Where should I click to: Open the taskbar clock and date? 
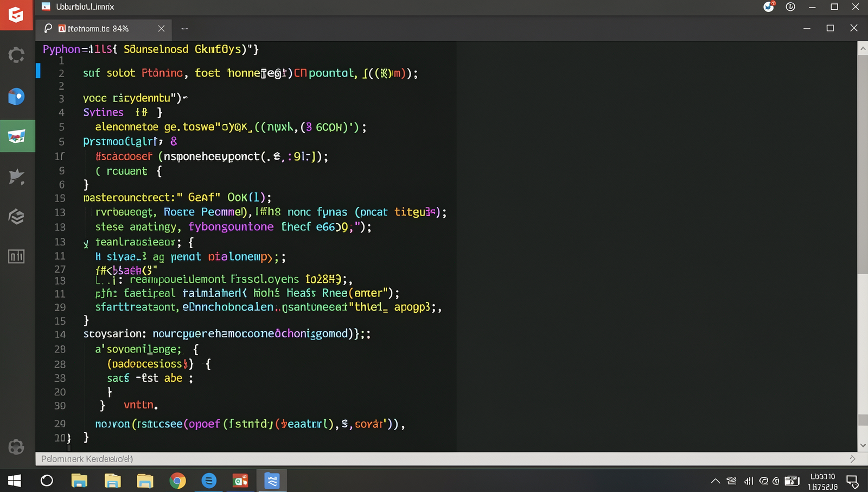point(822,482)
